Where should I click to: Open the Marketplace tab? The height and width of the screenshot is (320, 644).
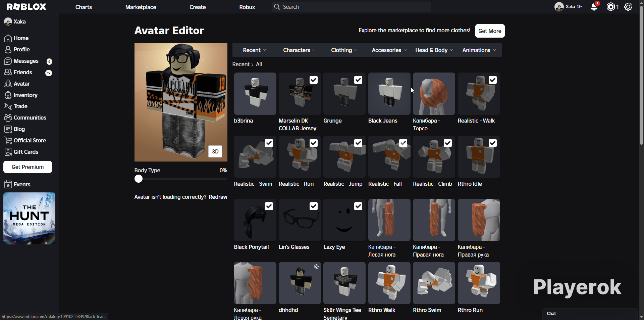141,7
